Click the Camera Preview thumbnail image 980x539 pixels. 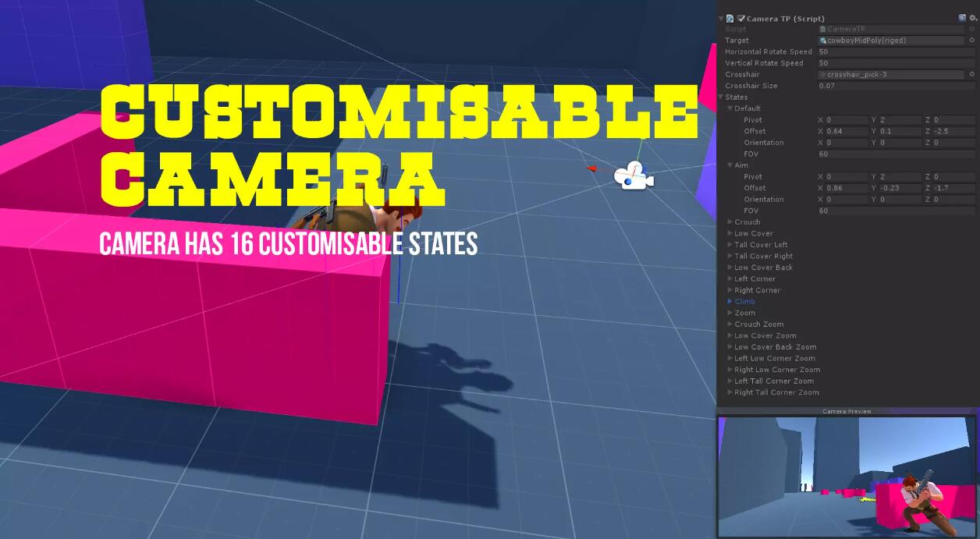coord(847,476)
